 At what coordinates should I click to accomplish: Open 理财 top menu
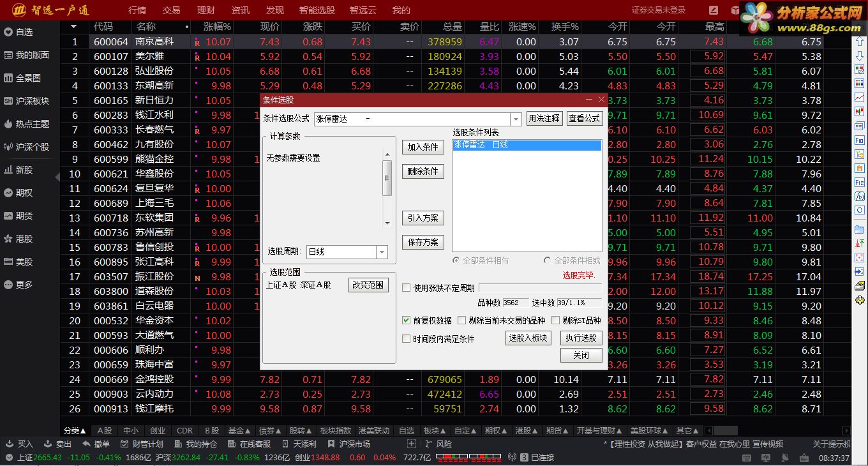pos(206,10)
